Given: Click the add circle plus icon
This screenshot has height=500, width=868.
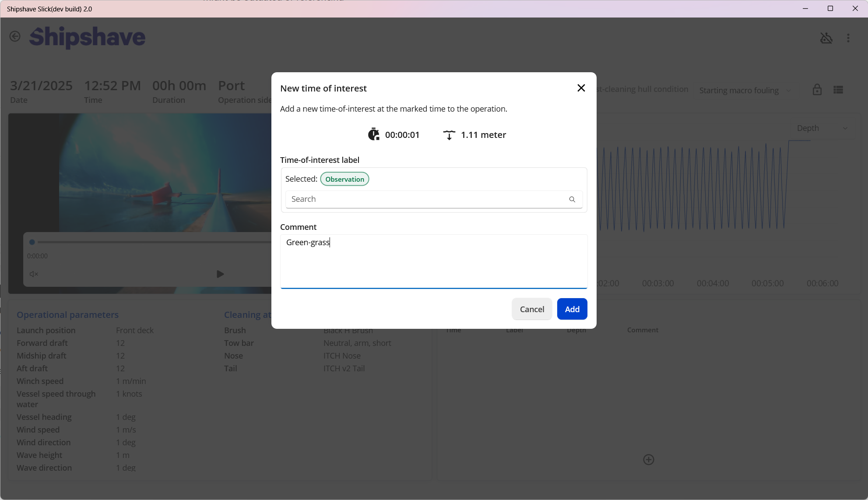Looking at the screenshot, I should (648, 459).
